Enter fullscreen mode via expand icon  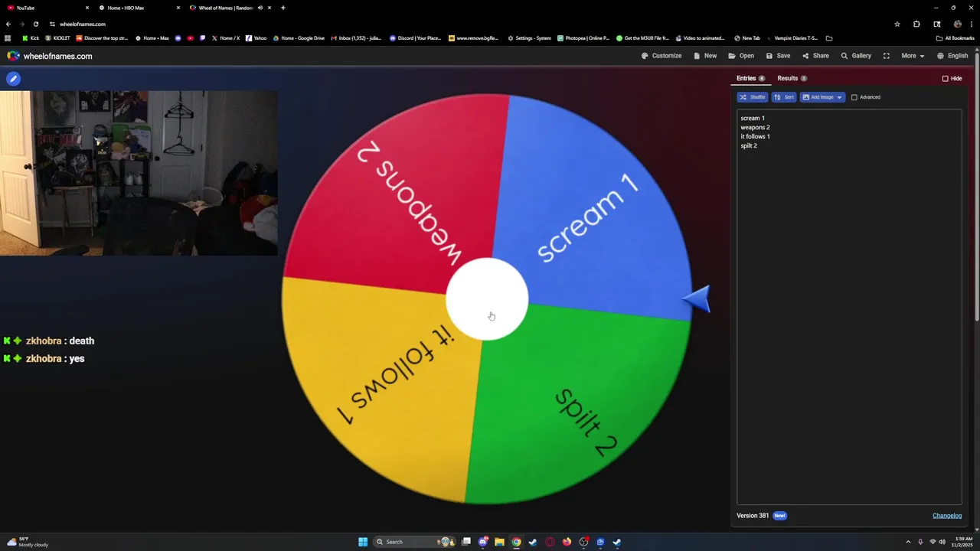pyautogui.click(x=886, y=56)
